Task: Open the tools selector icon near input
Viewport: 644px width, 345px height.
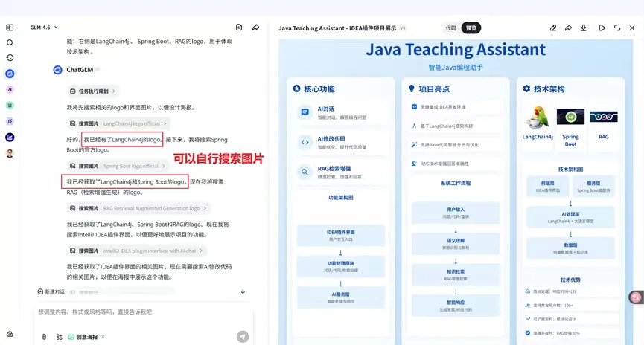Action: click(59, 337)
